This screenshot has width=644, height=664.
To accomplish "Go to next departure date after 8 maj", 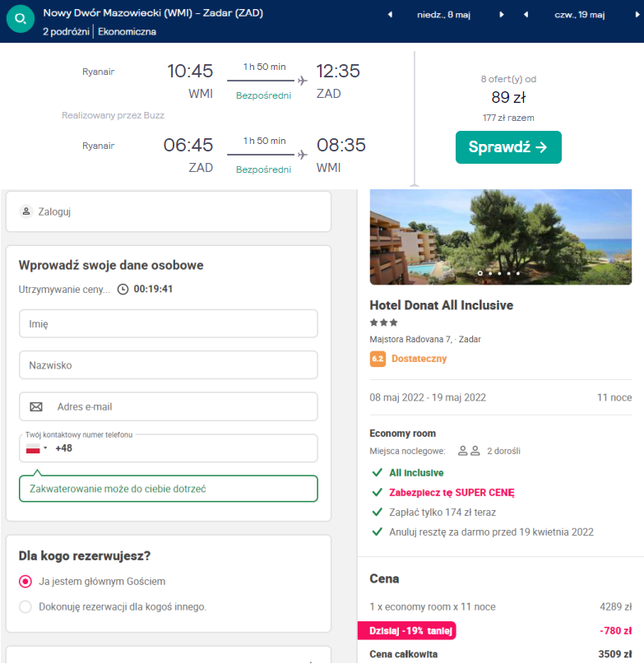I will click(x=501, y=15).
